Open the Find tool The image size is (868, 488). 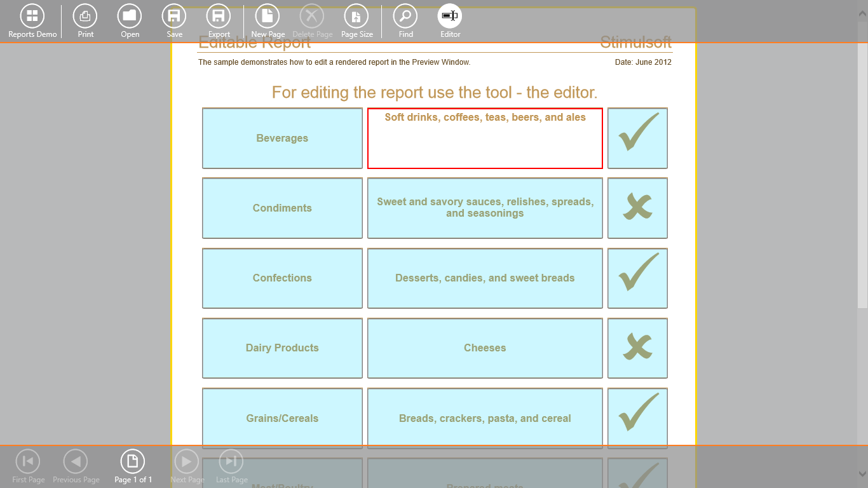click(x=405, y=17)
